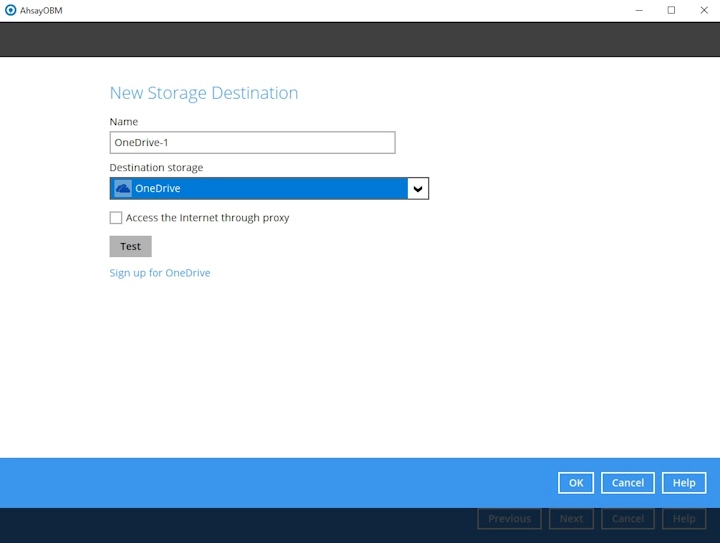Viewport: 720px width, 543px height.
Task: Close the AhsayOBM window
Action: pyautogui.click(x=704, y=10)
